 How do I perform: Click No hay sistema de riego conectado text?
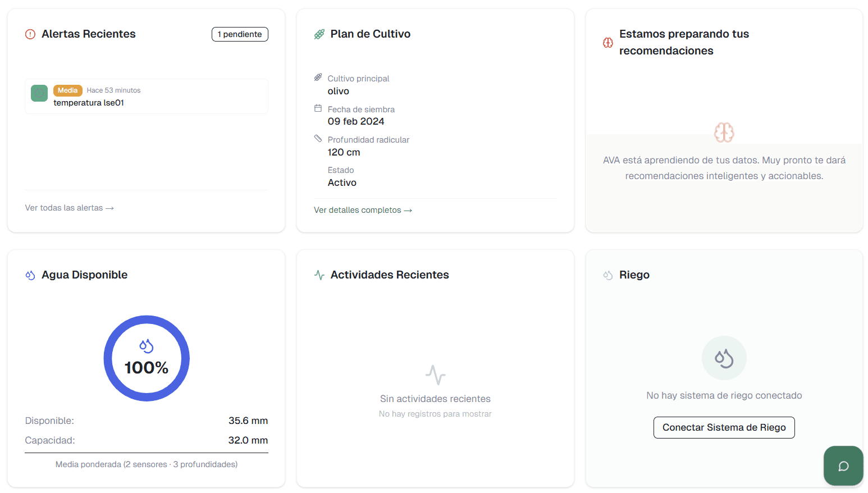point(724,395)
